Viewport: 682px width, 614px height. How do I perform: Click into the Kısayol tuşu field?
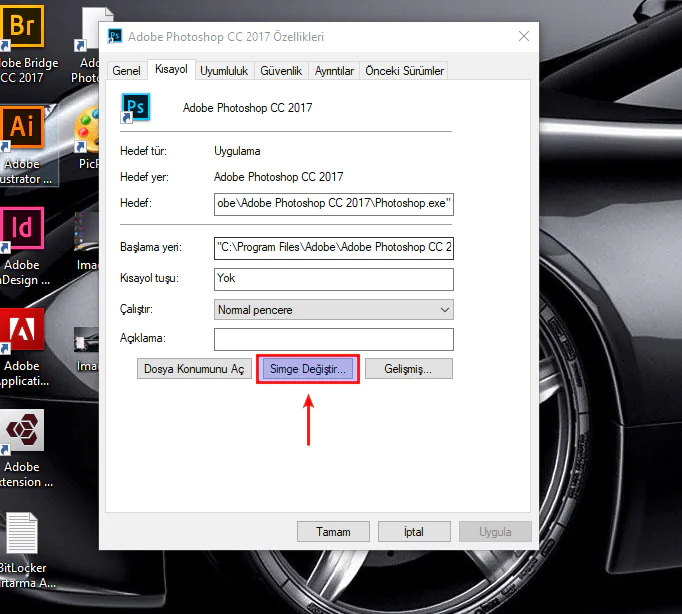(333, 279)
